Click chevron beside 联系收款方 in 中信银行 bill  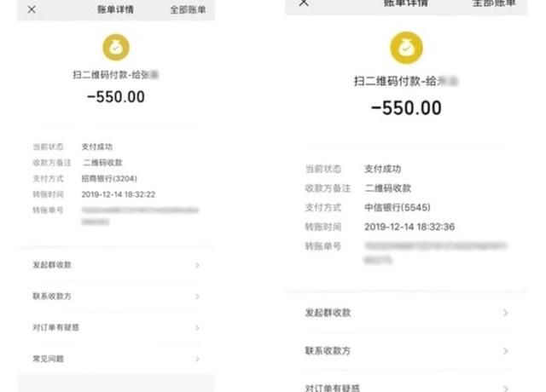506,351
